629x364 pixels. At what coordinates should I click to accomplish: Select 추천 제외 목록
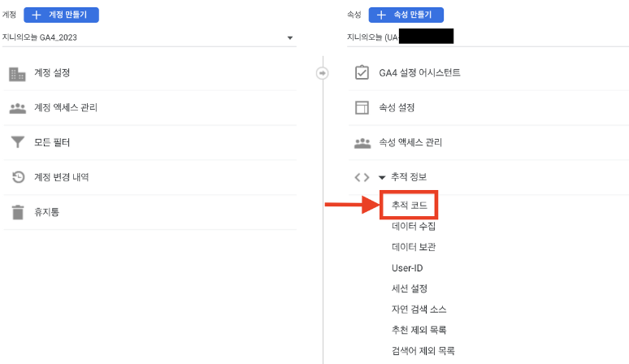[419, 330]
